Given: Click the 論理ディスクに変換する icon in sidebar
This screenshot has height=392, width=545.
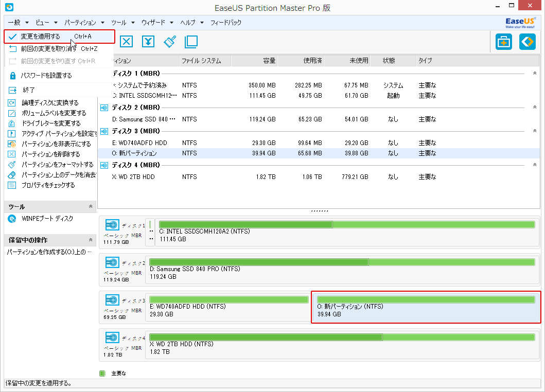Looking at the screenshot, I should pos(12,103).
